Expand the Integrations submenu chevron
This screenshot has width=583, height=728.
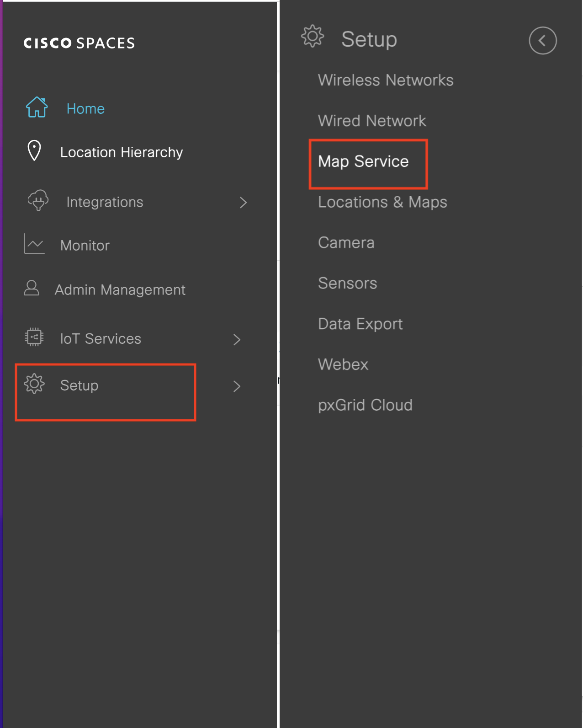[x=243, y=203]
